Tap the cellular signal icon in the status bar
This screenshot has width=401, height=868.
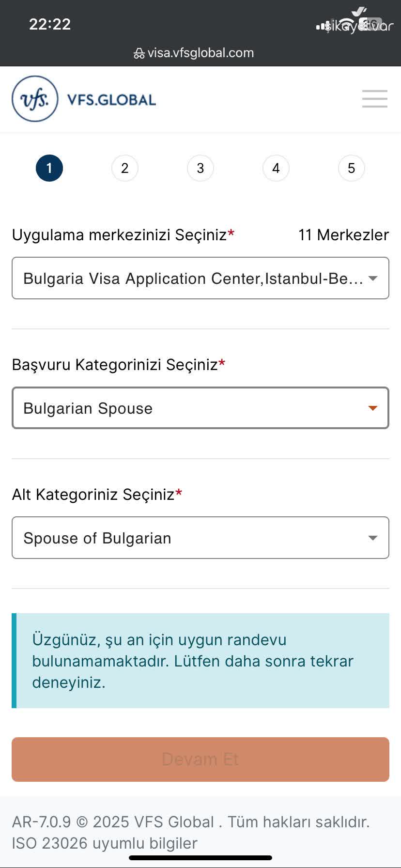(x=322, y=24)
